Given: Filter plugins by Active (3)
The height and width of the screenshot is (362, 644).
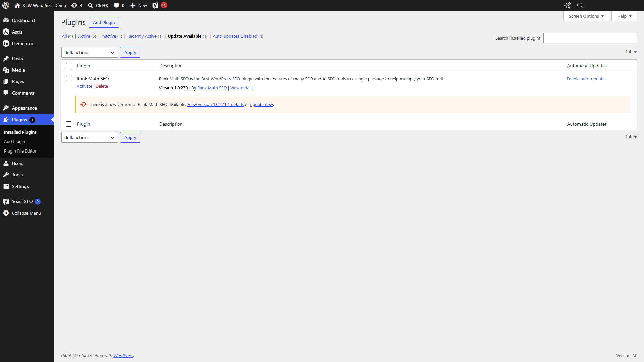Looking at the screenshot, I should [87, 36].
